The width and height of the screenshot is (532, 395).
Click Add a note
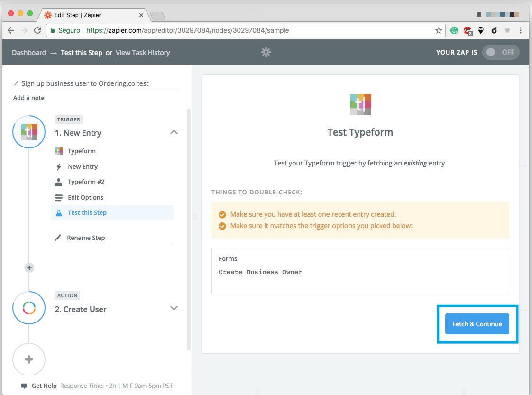29,98
